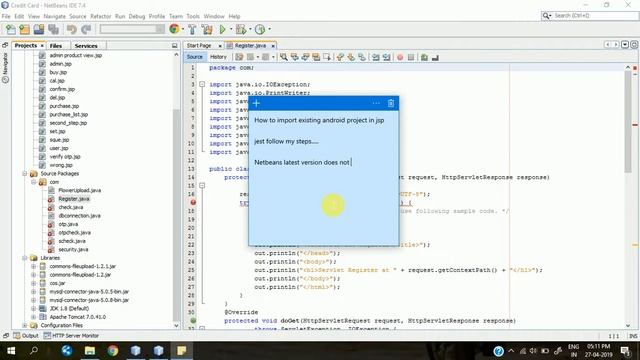Click the editor vertical scrollbar thumb
The image size is (640, 360).
[x=628, y=122]
